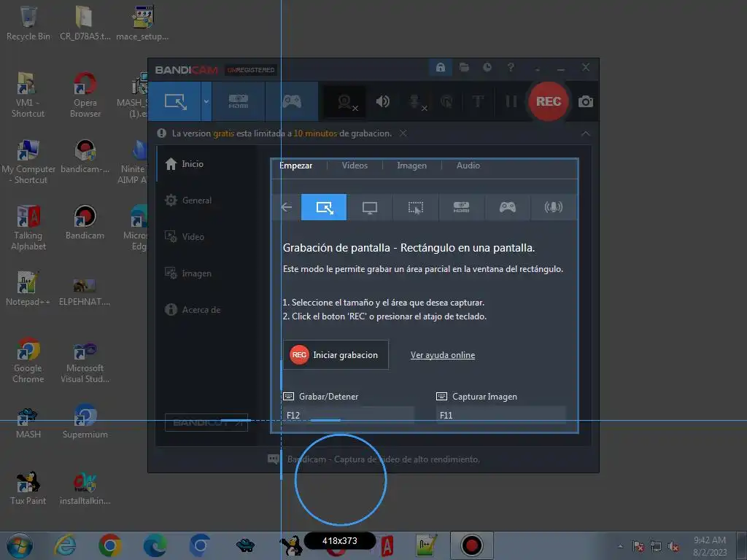Select the Opera Browser desktop icon
This screenshot has width=747, height=560.
click(85, 95)
